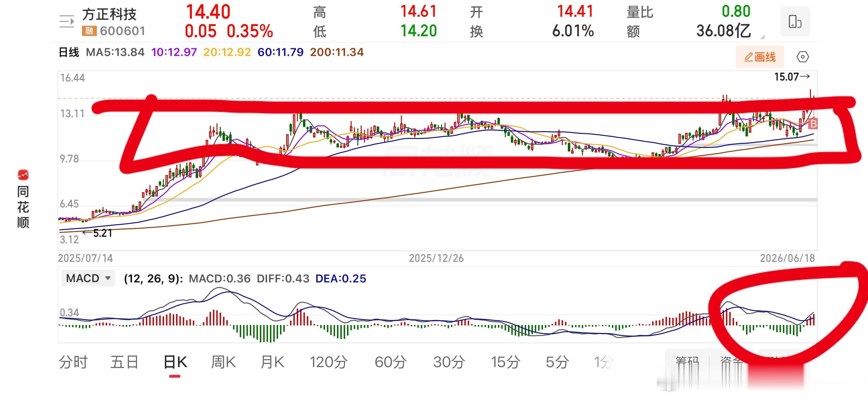Open the stock list menu icon
868x400 pixels.
click(67, 22)
